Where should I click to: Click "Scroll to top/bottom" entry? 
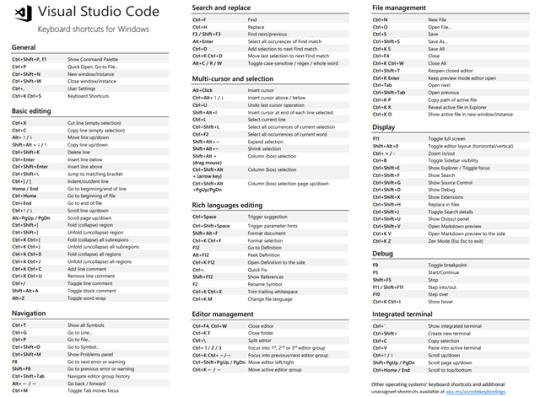pyautogui.click(x=450, y=370)
